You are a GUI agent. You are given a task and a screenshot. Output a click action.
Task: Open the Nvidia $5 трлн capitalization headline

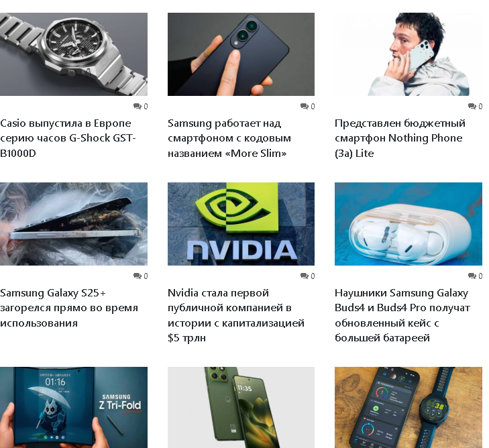[235, 315]
